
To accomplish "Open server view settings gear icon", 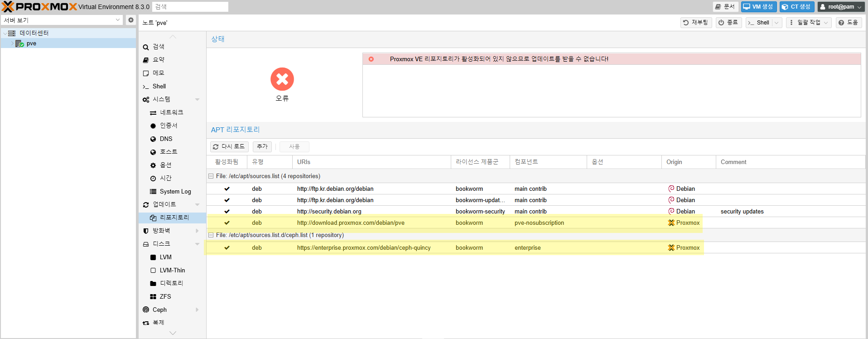I will click(131, 20).
